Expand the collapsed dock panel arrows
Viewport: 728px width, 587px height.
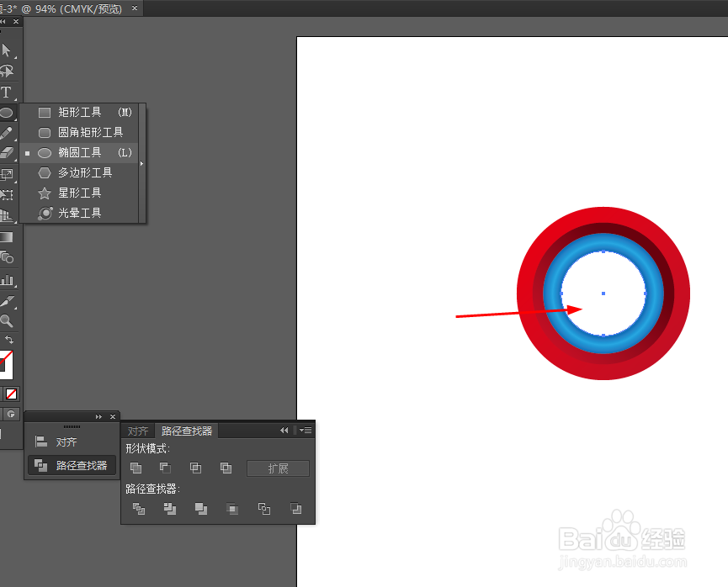click(x=98, y=416)
